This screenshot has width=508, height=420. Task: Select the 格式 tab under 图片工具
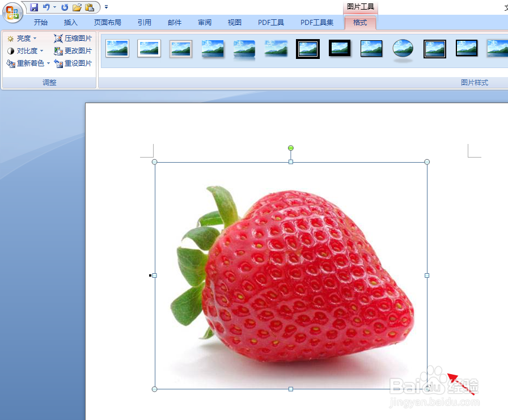360,23
